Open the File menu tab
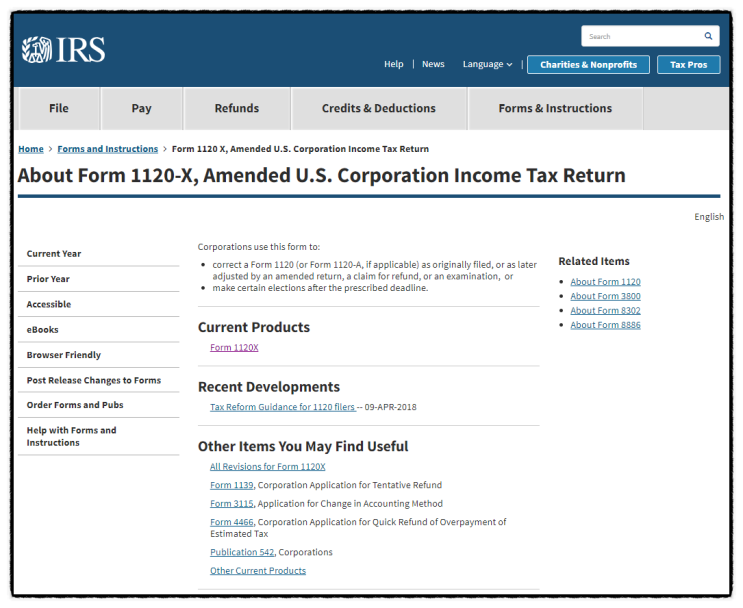Image resolution: width=743 pixels, height=608 pixels. click(59, 108)
